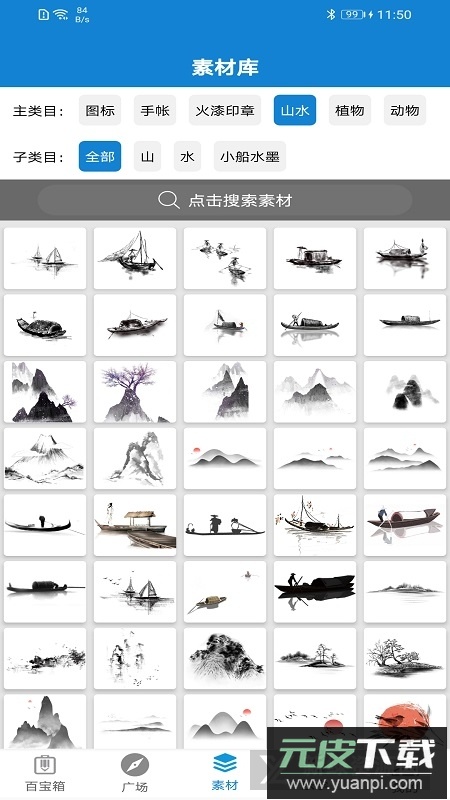The image size is (450, 800).
Task: Select the small bamboo raft thumbnail
Action: tap(225, 592)
